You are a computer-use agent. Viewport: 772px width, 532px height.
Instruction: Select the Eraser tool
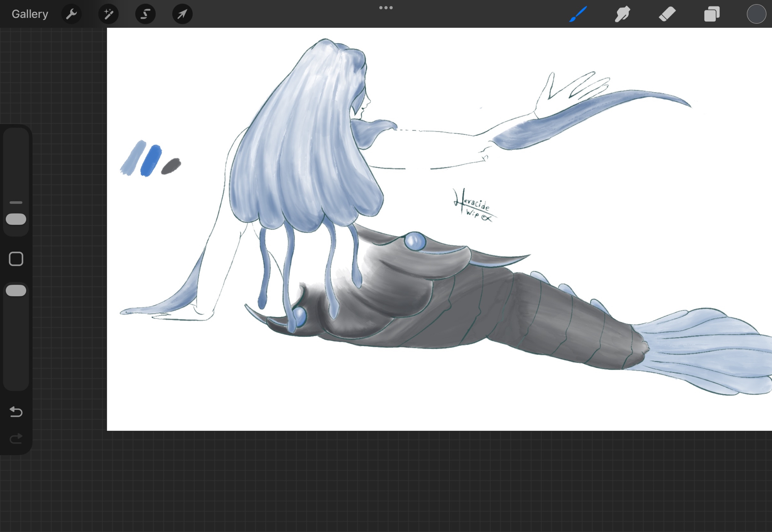click(x=667, y=14)
